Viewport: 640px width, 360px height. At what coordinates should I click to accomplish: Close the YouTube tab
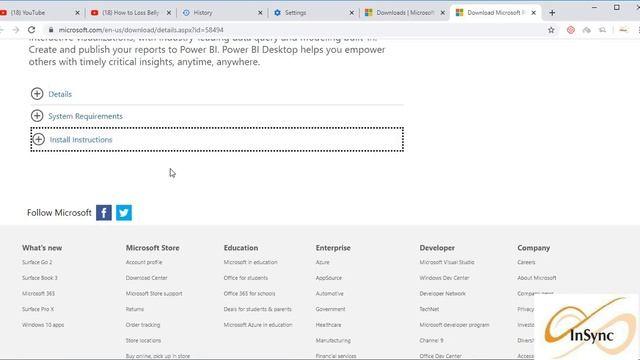[x=77, y=13]
